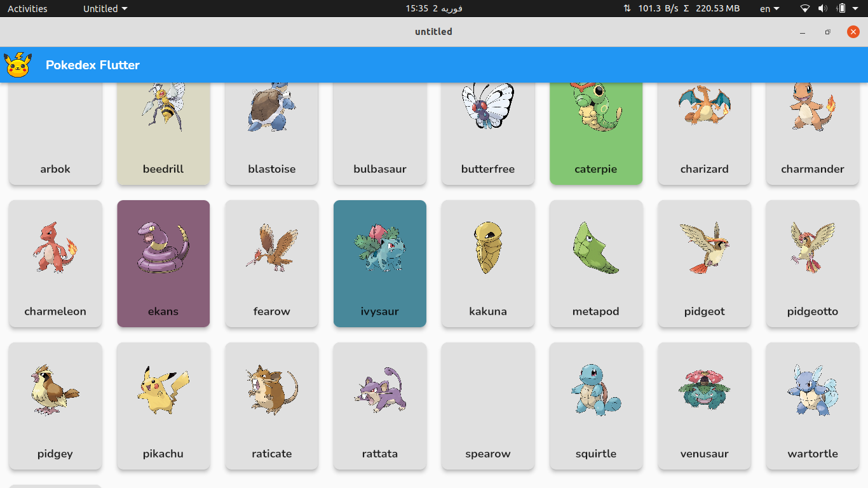This screenshot has height=488, width=868.
Task: Open the kakuna card
Action: point(488,264)
